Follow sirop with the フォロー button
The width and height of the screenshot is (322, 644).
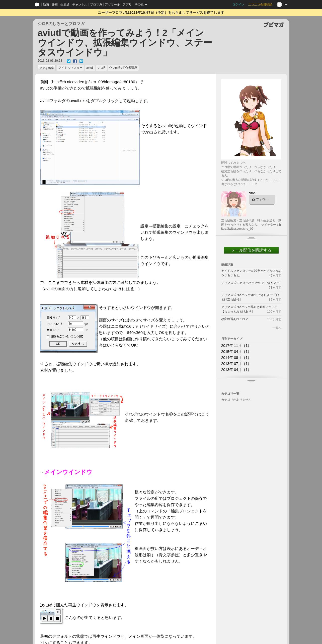262,199
